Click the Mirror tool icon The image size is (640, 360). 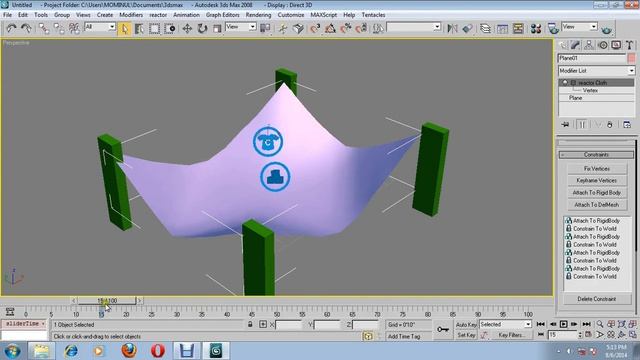pyautogui.click(x=452, y=28)
